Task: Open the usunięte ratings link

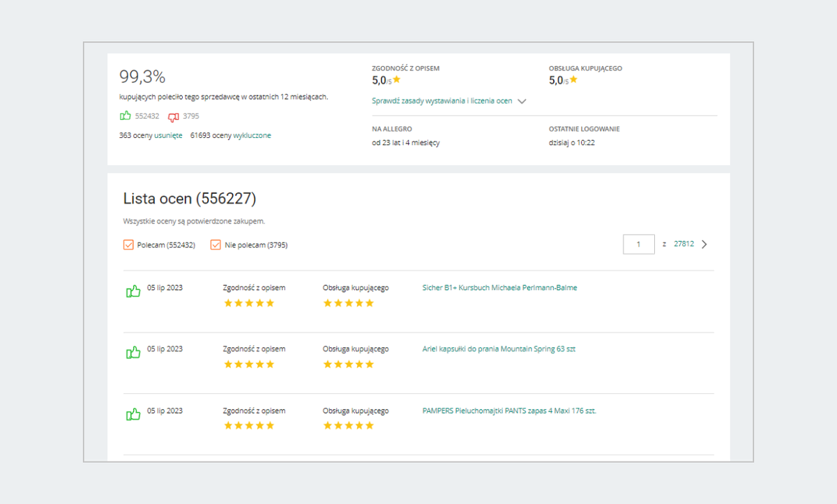Action: click(x=168, y=135)
